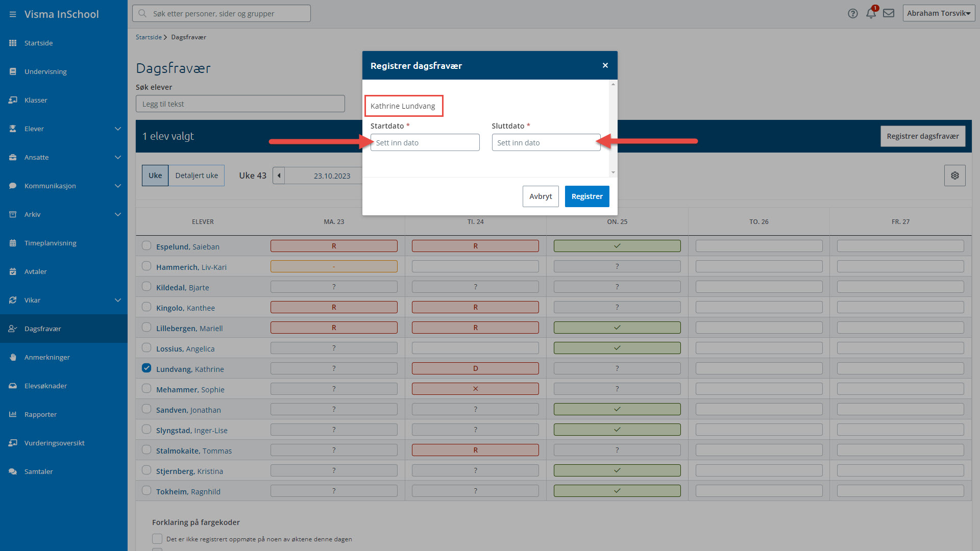
Task: Go to previous week arrow
Action: point(279,176)
